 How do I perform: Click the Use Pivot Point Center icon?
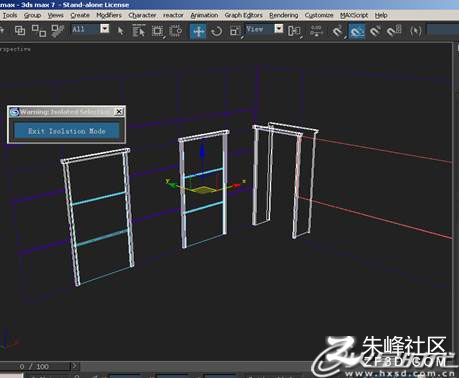click(294, 31)
